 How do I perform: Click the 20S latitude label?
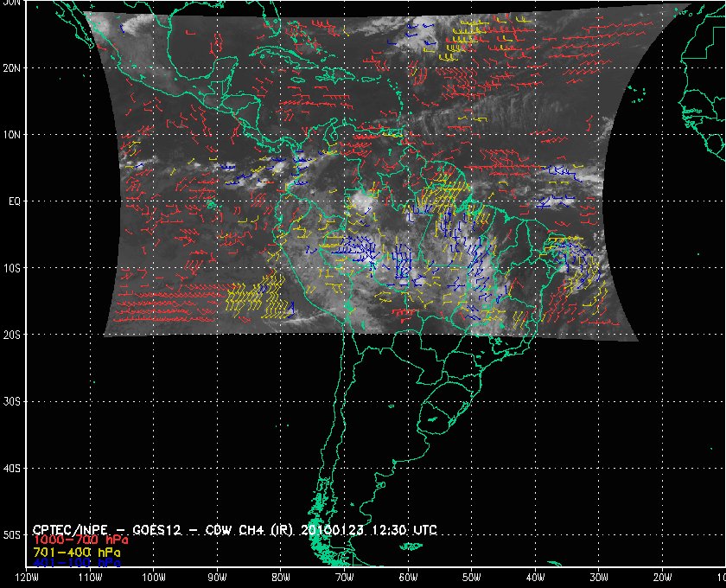pos(12,335)
